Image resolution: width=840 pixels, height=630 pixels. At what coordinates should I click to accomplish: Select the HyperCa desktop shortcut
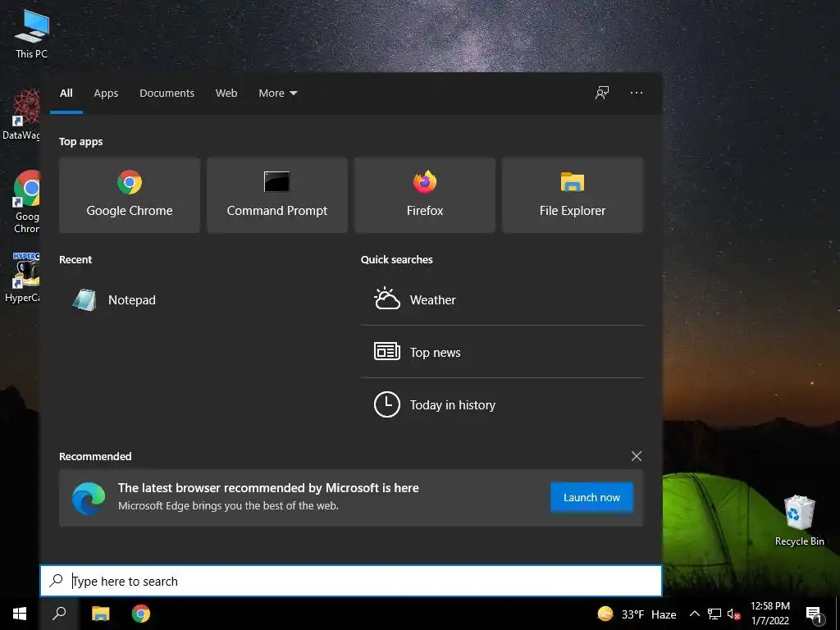coord(22,277)
